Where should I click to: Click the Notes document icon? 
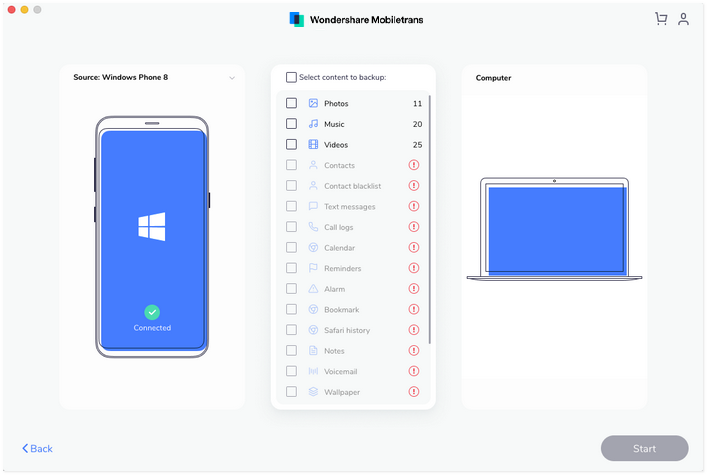(x=313, y=350)
